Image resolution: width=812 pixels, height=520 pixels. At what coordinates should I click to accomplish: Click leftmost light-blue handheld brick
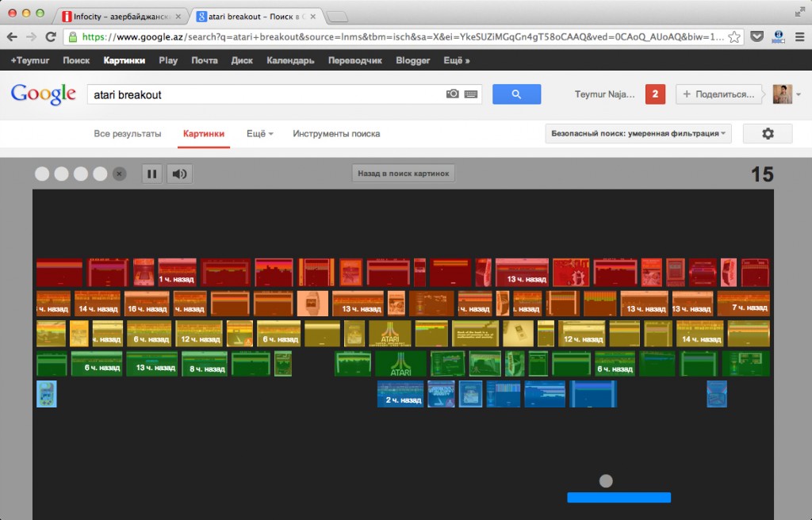[47, 394]
